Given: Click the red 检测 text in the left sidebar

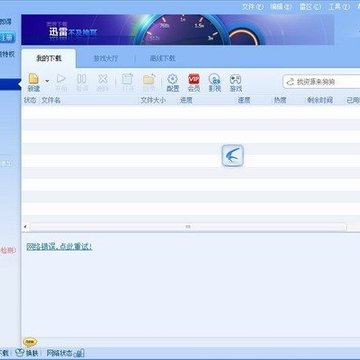Looking at the screenshot, I should [8, 250].
